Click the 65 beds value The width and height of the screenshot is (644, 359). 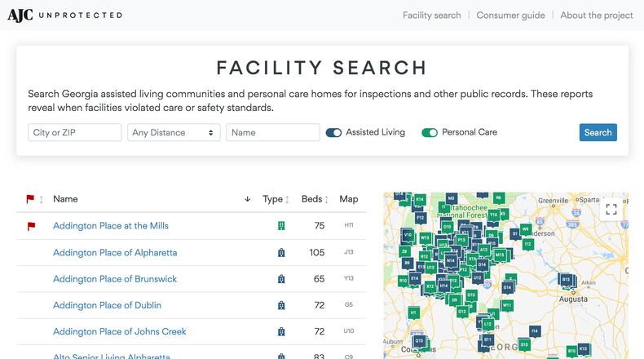point(319,279)
